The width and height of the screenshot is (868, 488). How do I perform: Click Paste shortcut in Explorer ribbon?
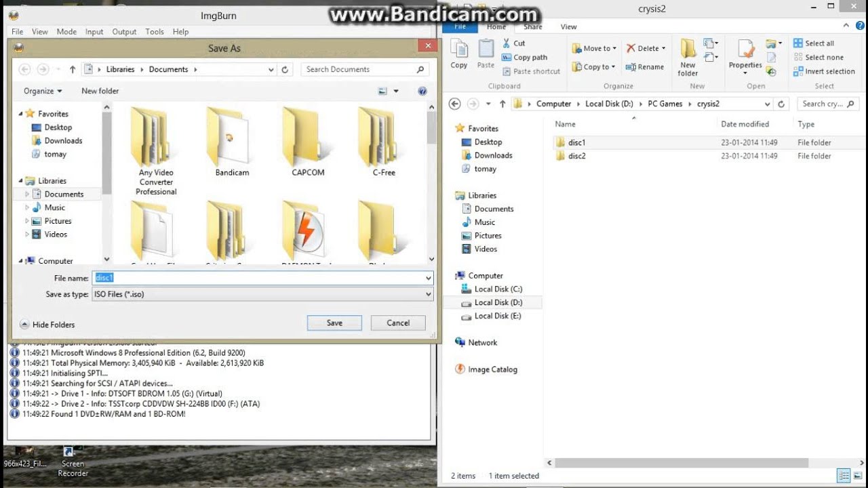(531, 71)
